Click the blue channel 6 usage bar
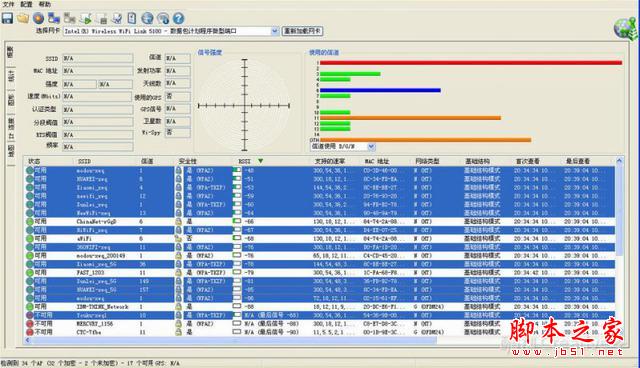Screen dimensions: 640x368 tap(380, 90)
